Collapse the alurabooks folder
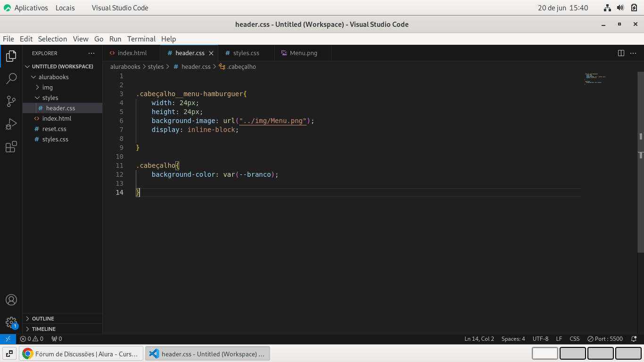The width and height of the screenshot is (644, 362). [x=62, y=77]
